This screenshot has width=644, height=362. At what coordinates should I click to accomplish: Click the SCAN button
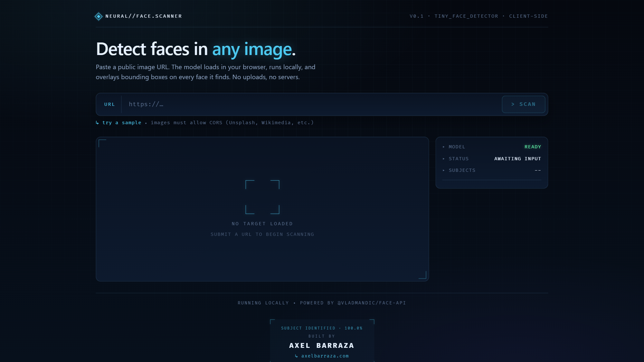pos(523,104)
